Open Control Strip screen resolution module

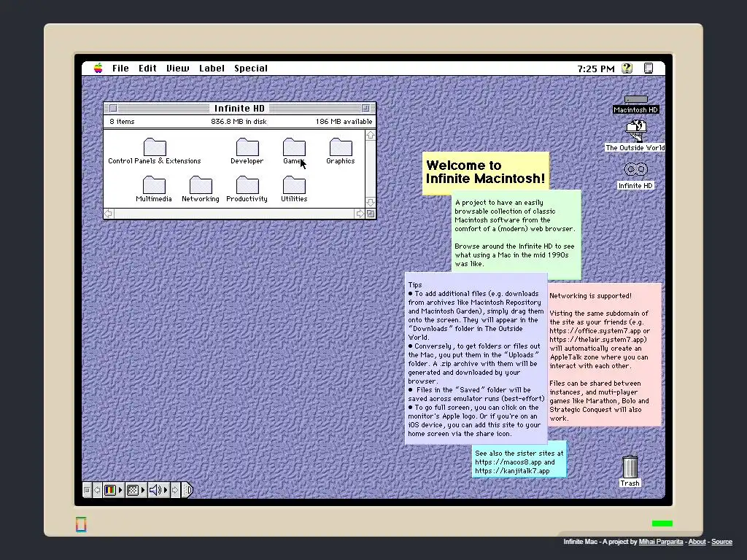point(136,490)
